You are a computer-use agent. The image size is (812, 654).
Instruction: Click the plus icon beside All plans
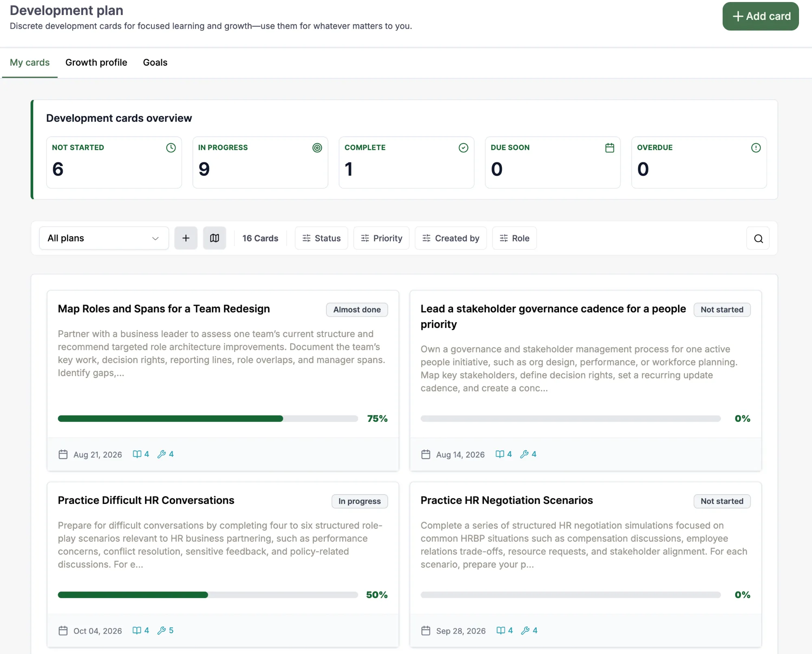186,238
